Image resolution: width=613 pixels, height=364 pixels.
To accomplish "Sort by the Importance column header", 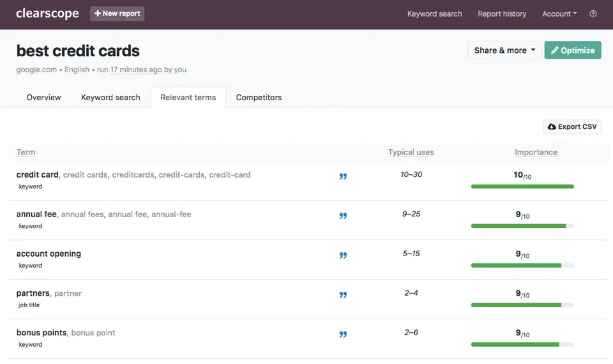I will point(536,152).
